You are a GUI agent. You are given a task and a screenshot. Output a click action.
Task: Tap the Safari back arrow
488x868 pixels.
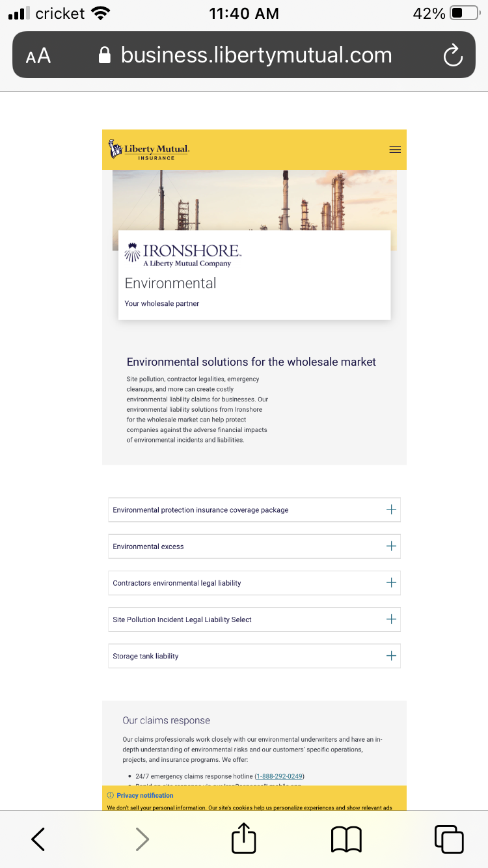point(38,839)
